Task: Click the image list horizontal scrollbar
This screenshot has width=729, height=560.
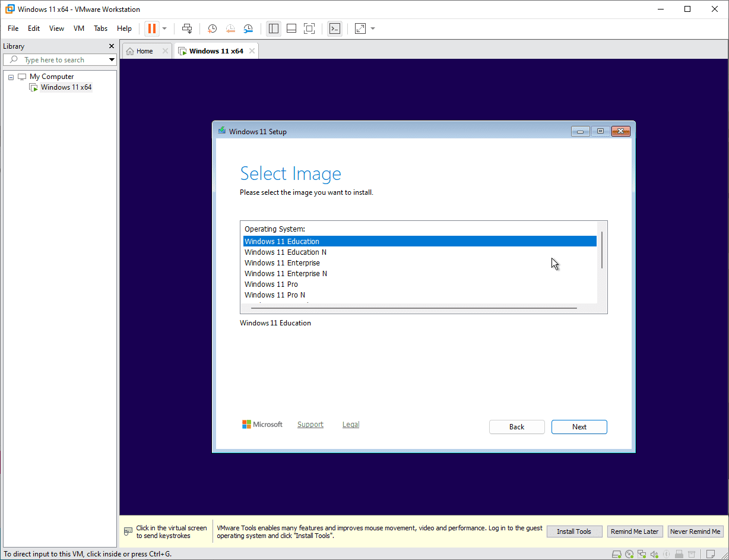Action: point(414,308)
